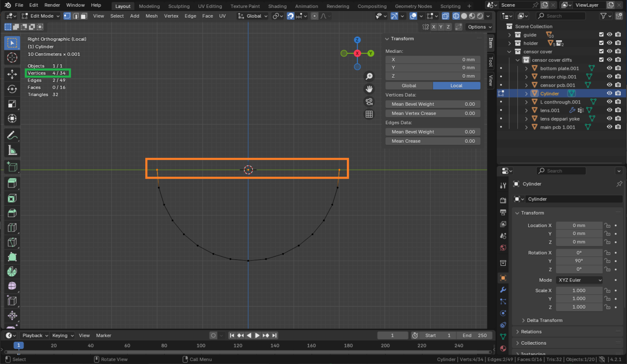This screenshot has height=364, width=627.
Task: Select the Knife tool
Action: coord(13,242)
